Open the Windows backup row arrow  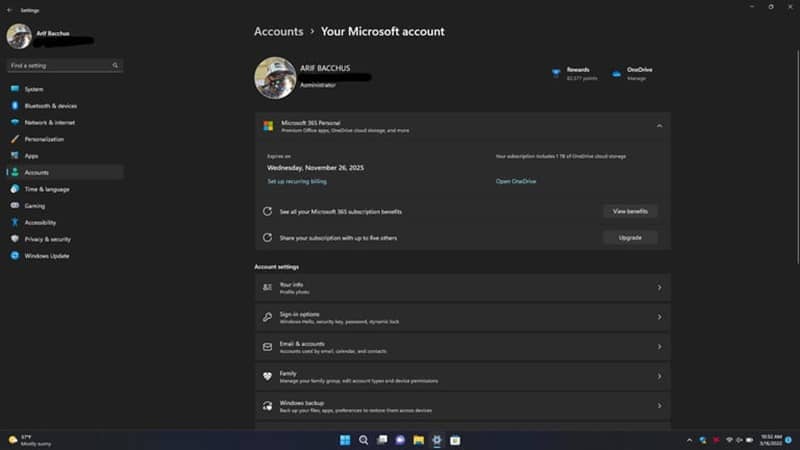click(659, 406)
